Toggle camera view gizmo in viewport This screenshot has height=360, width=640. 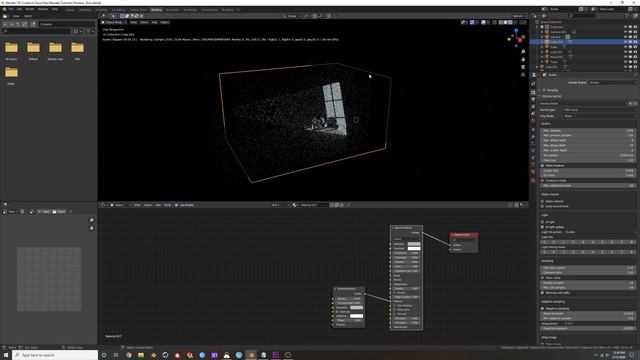pos(523,67)
